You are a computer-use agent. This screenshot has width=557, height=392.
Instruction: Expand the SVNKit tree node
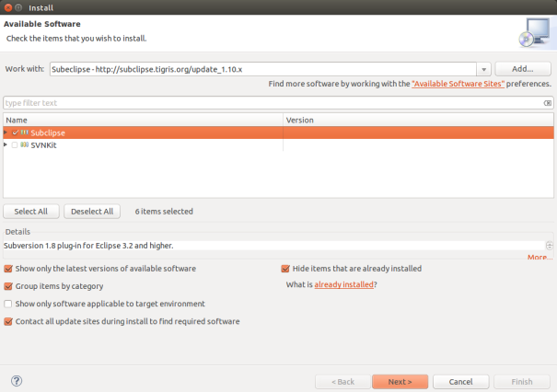point(6,144)
